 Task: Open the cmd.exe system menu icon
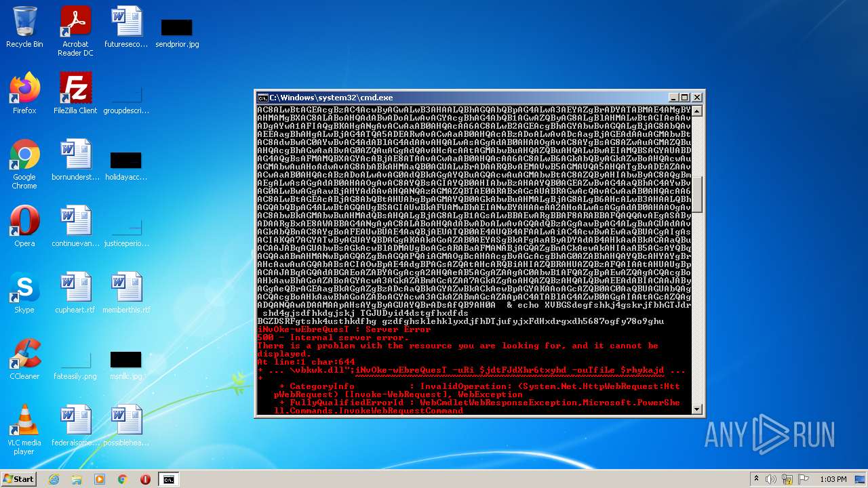pos(262,98)
